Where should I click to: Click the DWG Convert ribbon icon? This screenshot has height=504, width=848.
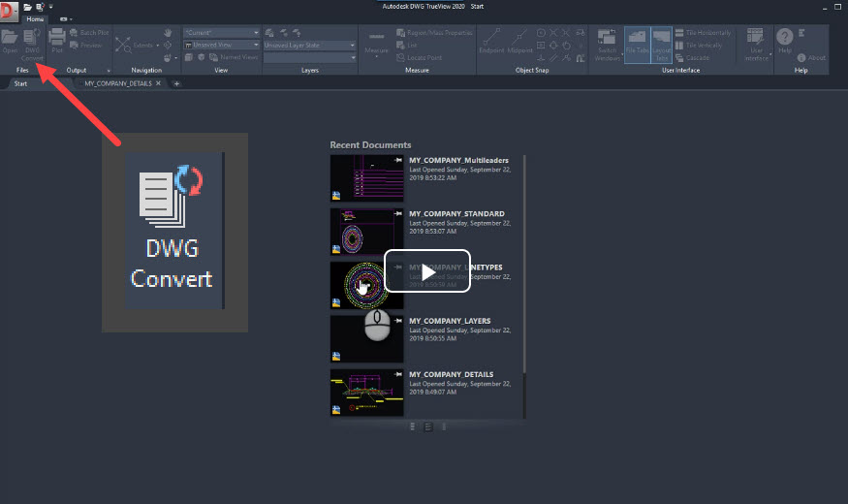click(x=32, y=45)
